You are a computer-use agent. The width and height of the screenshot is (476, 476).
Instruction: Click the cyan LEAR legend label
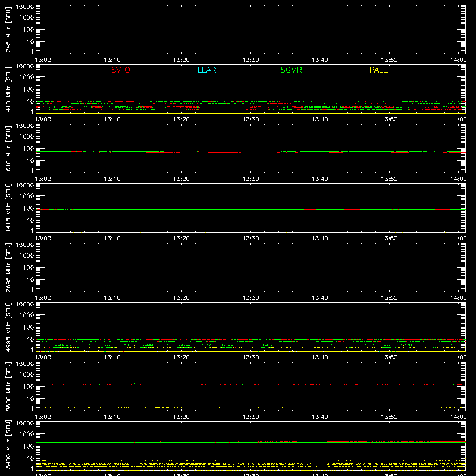pyautogui.click(x=206, y=70)
